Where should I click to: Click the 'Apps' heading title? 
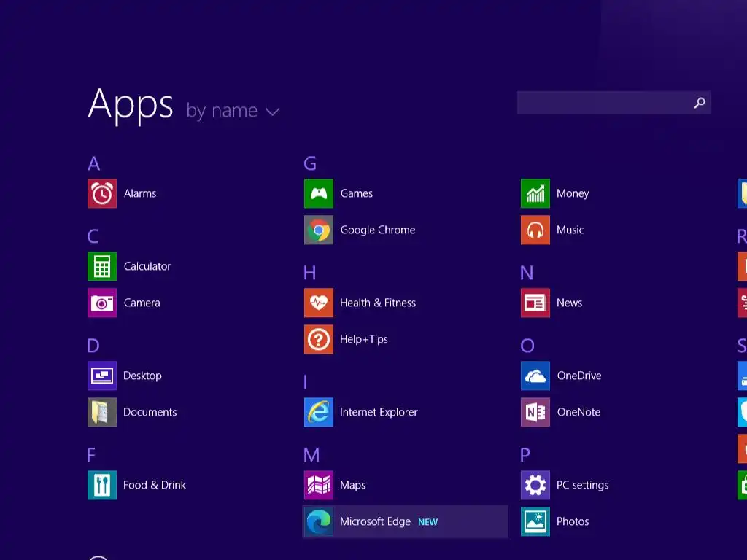(x=131, y=105)
